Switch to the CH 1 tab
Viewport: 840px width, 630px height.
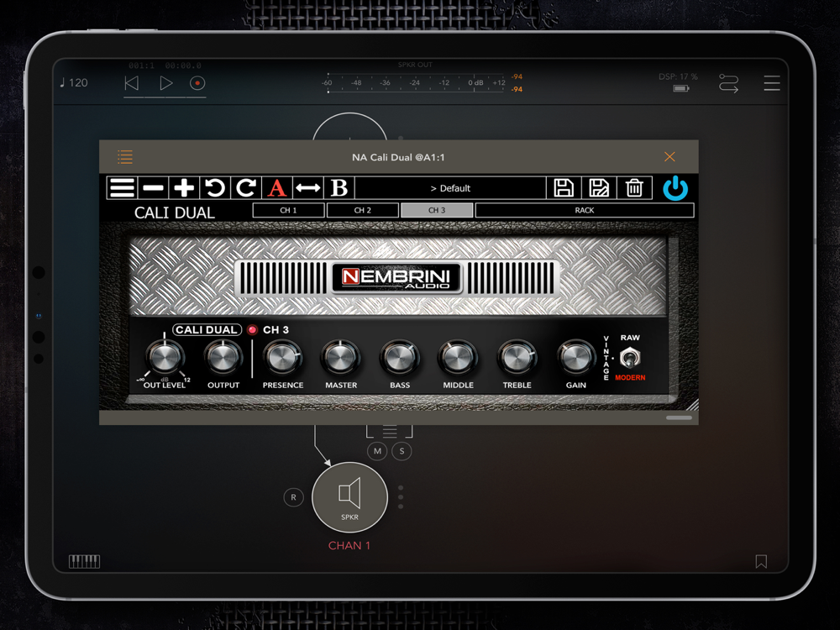pyautogui.click(x=288, y=210)
